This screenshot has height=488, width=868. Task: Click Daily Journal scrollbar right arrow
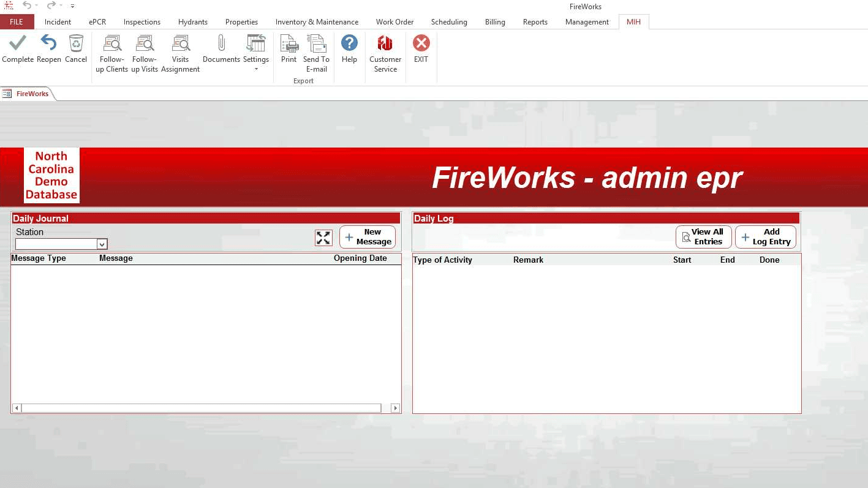pyautogui.click(x=395, y=408)
